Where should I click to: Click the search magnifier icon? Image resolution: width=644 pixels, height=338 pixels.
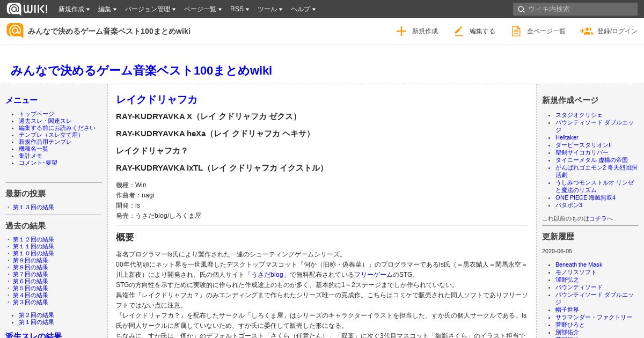point(521,9)
